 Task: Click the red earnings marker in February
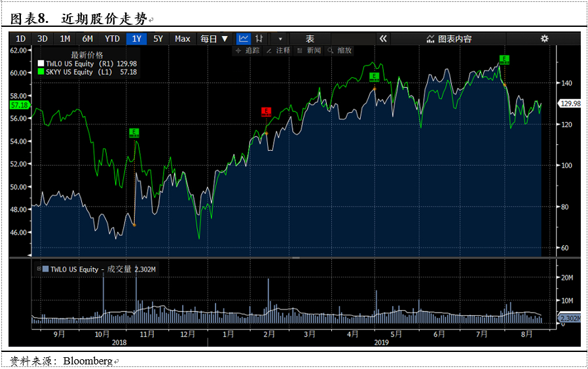click(x=266, y=111)
